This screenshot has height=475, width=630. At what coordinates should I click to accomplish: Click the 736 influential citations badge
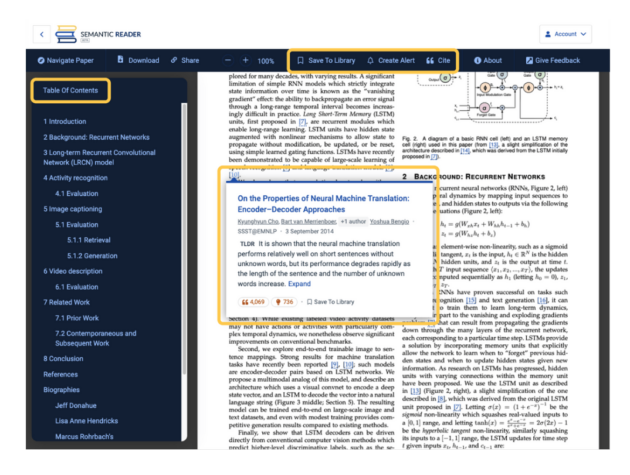click(x=284, y=302)
